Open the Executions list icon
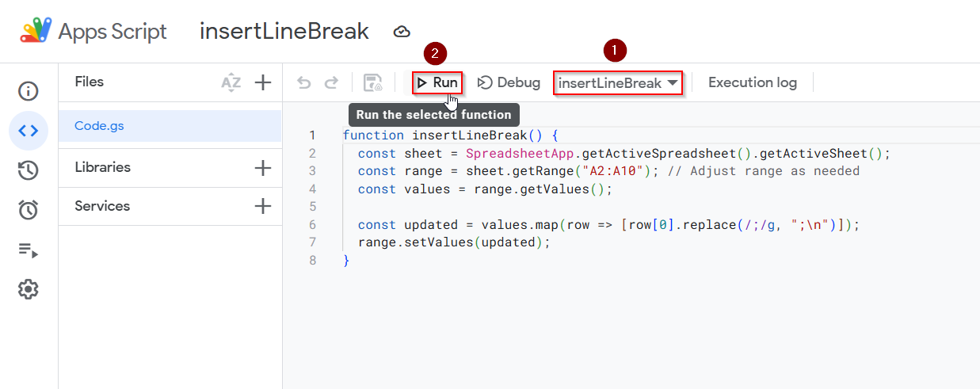Screen dimensions: 980x389 (29, 250)
